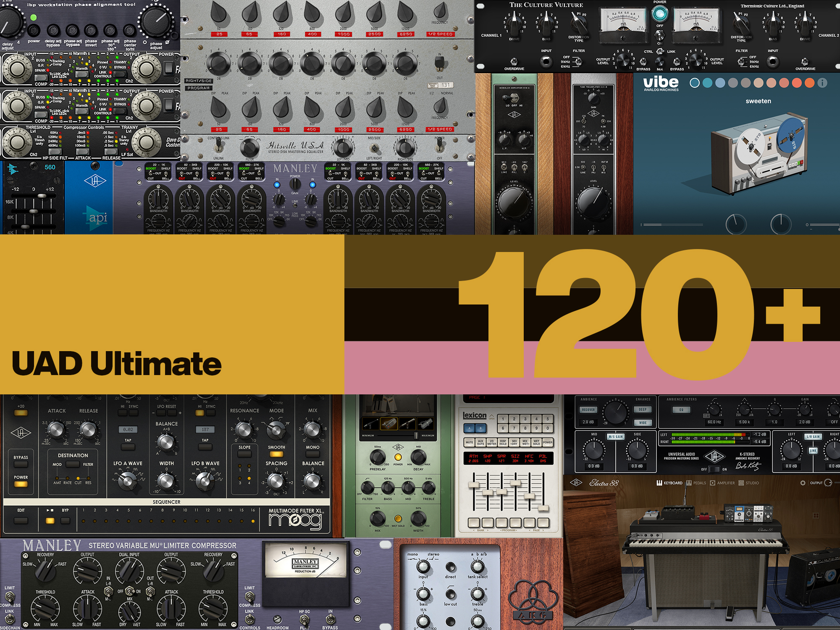Click Moog sequencer play/stop button
Image resolution: width=840 pixels, height=630 pixels.
[50, 521]
